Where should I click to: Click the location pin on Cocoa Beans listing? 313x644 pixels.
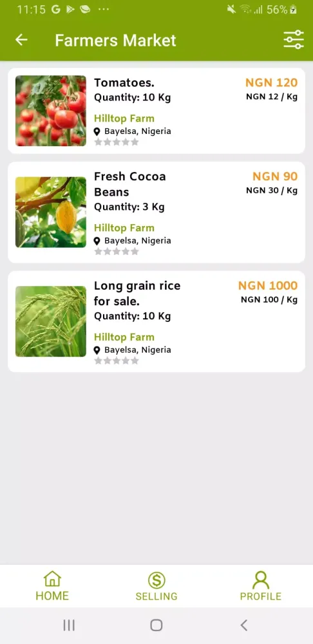97,241
